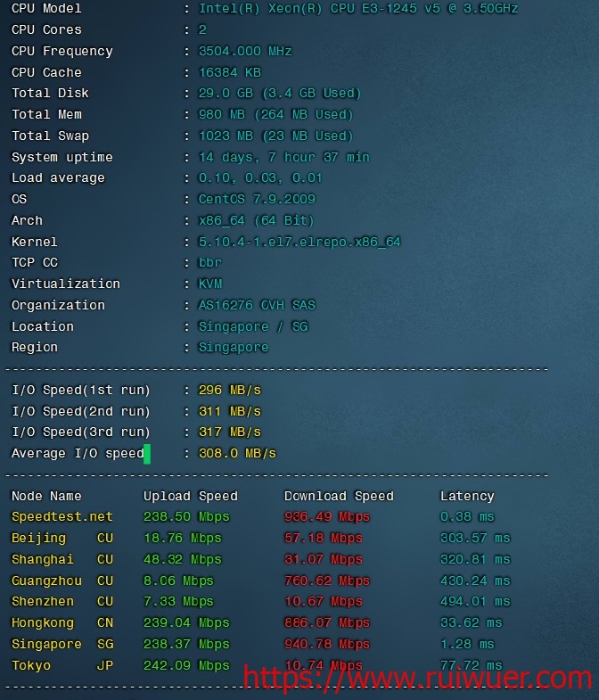599x700 pixels.
Task: Click the Total Disk 29.0 GB value
Action: [x=278, y=94]
